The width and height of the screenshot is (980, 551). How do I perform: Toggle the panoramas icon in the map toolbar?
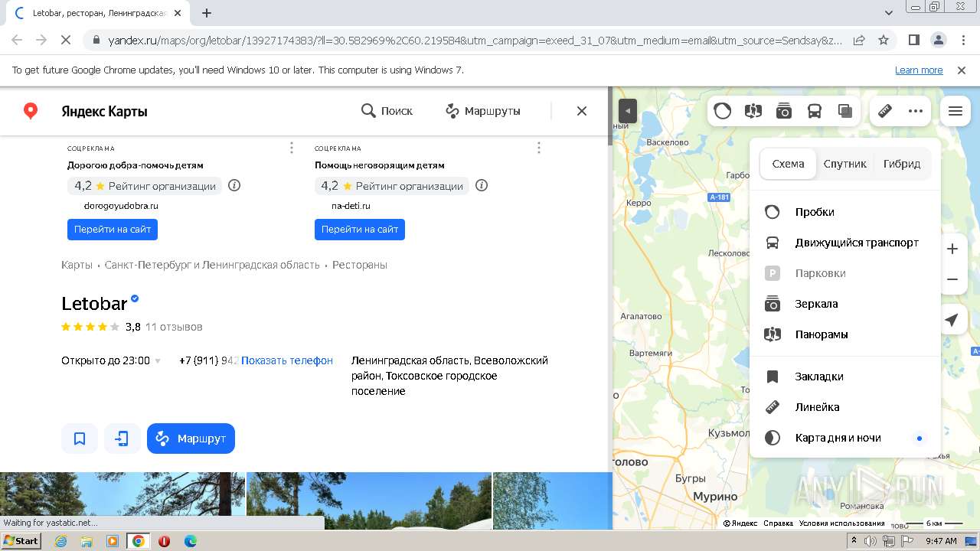[753, 111]
